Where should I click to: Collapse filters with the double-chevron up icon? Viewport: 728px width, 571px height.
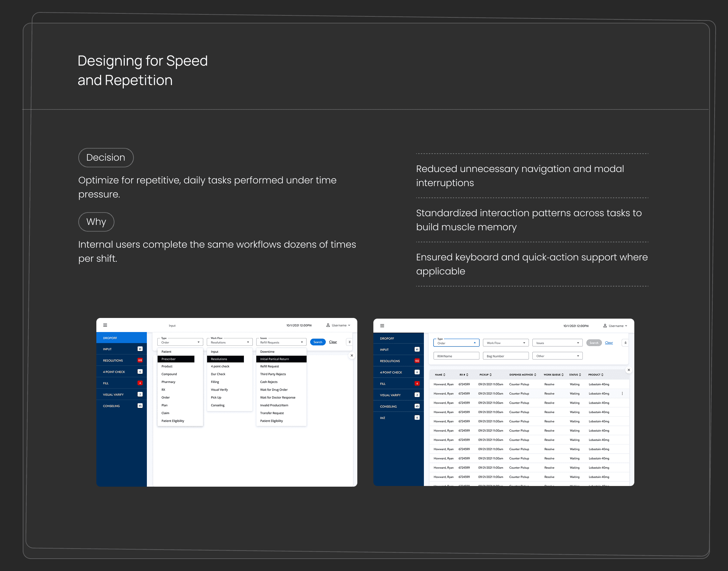(x=625, y=343)
